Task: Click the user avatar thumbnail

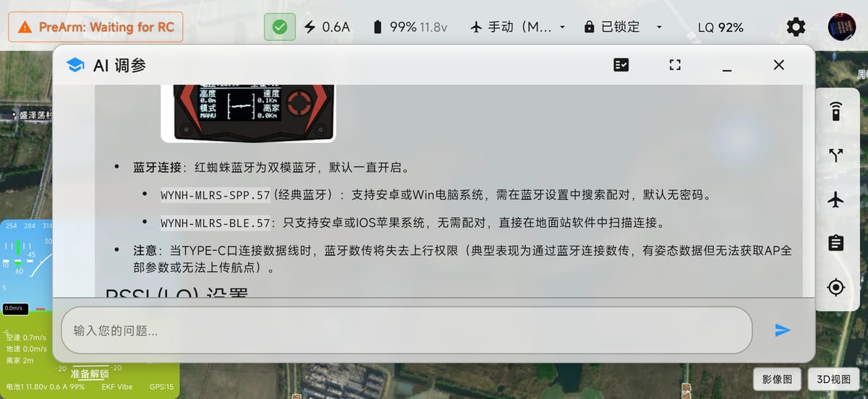Action: (842, 27)
